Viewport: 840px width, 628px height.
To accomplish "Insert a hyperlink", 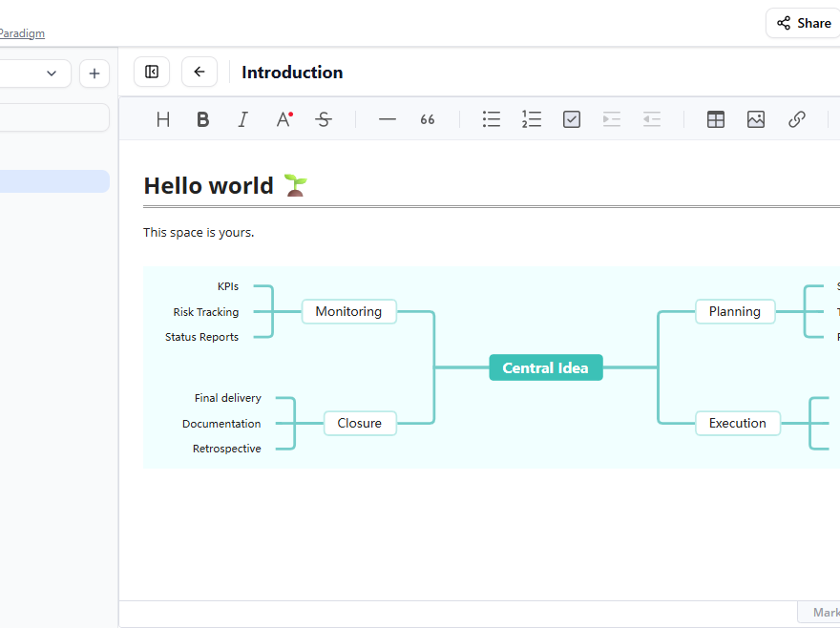I will [x=797, y=118].
